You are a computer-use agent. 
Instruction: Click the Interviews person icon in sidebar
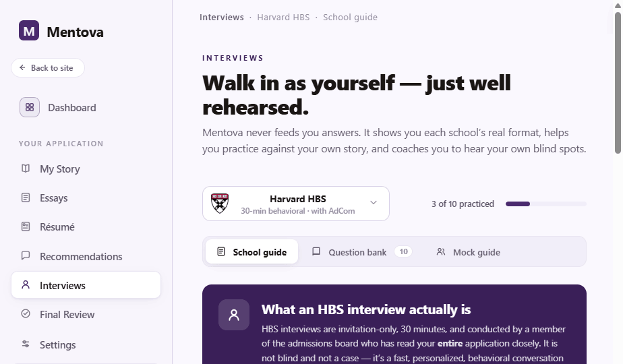[x=26, y=284]
